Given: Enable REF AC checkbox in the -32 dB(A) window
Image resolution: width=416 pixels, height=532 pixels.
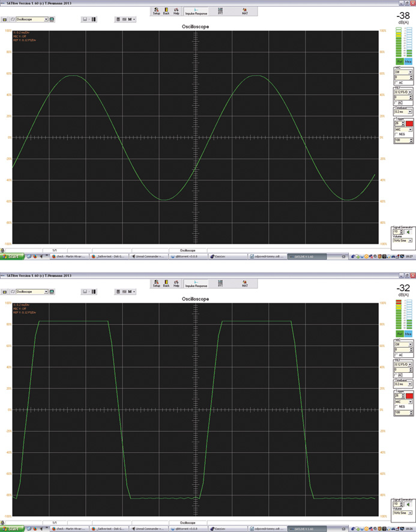Looking at the screenshot, I should (x=396, y=375).
